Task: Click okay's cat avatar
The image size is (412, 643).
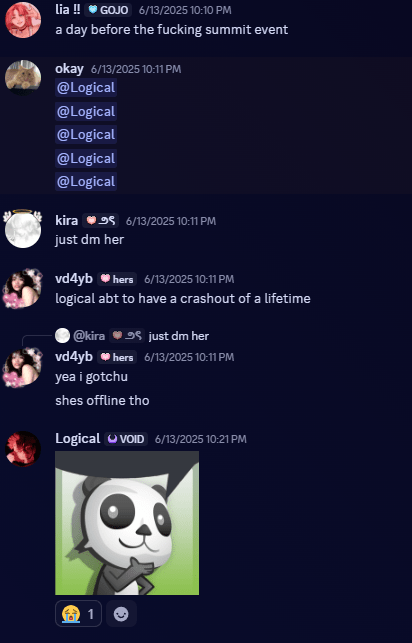Action: coord(23,78)
